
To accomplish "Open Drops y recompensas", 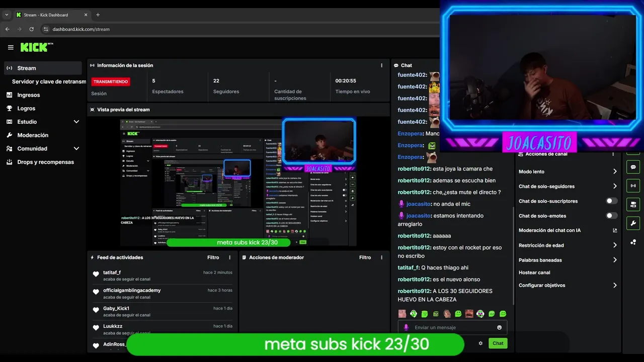I will pyautogui.click(x=45, y=162).
